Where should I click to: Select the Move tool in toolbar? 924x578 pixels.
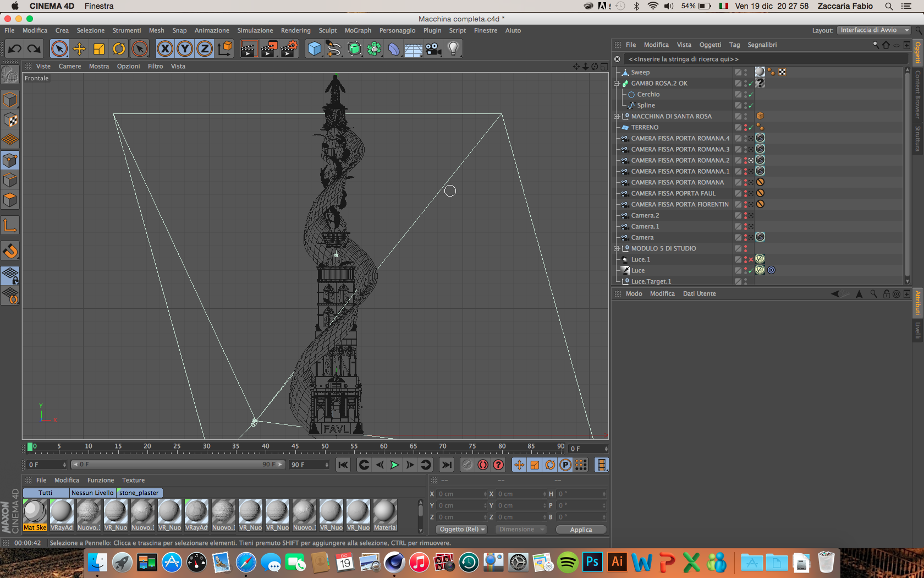point(79,49)
